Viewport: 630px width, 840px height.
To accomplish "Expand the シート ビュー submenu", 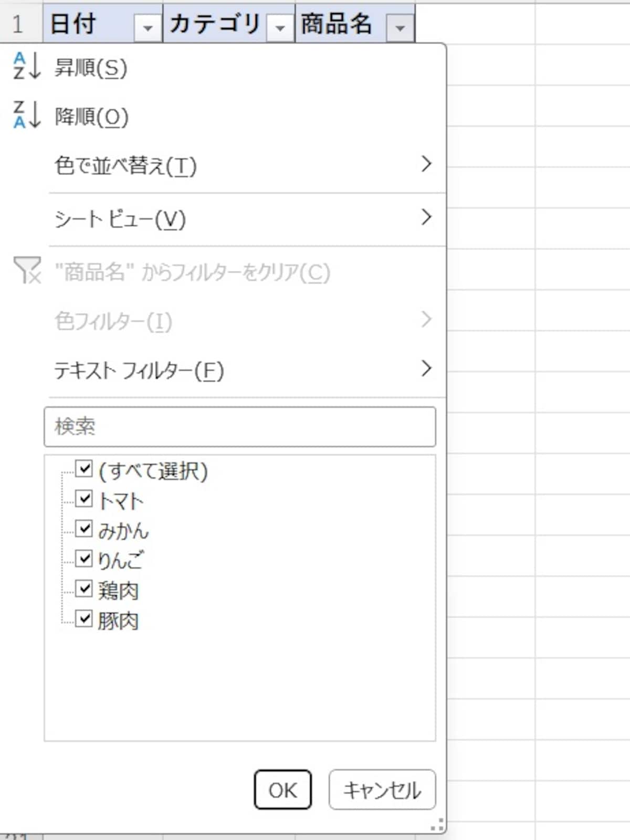I will (121, 219).
